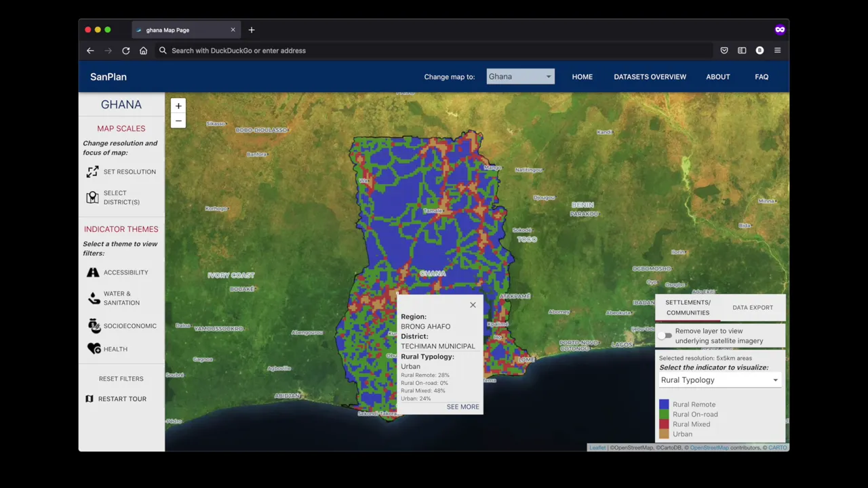Click the SanPlan logo link
The height and width of the screenshot is (488, 868).
[x=108, y=77]
